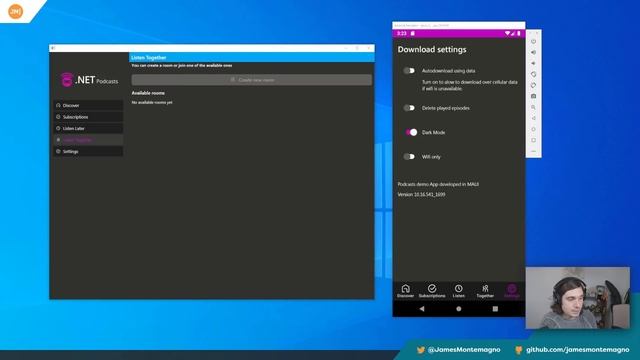This screenshot has width=640, height=360.
Task: Click the webcam video thumbnail
Action: pyautogui.click(x=578, y=298)
